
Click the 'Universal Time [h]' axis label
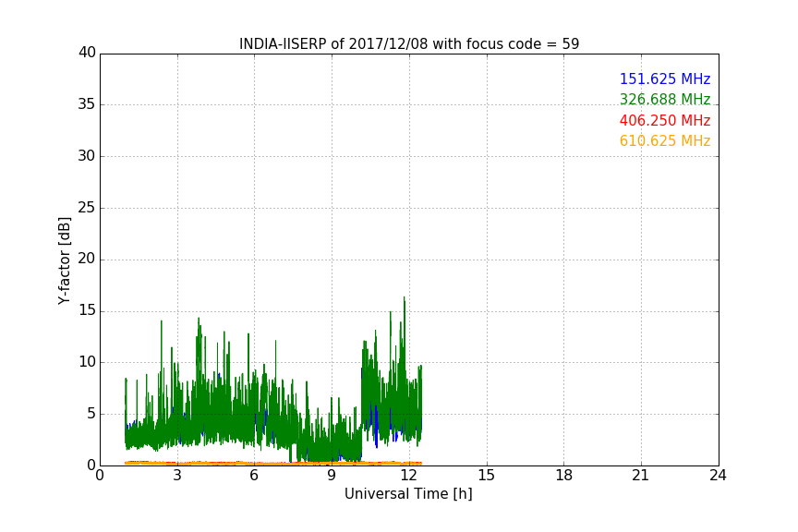point(408,494)
